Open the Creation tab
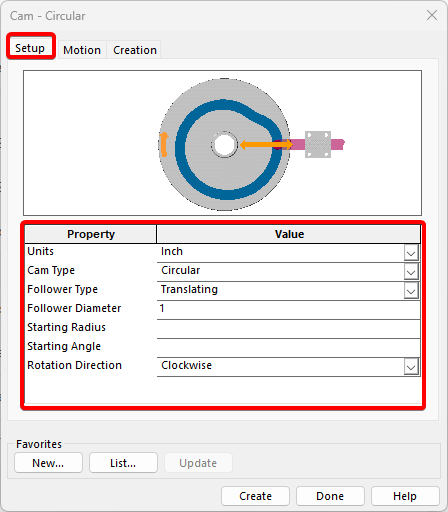448x512 pixels. 135,50
